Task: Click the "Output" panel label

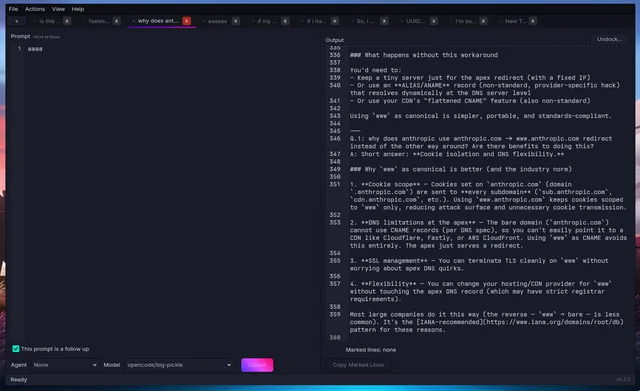Action: tap(335, 40)
